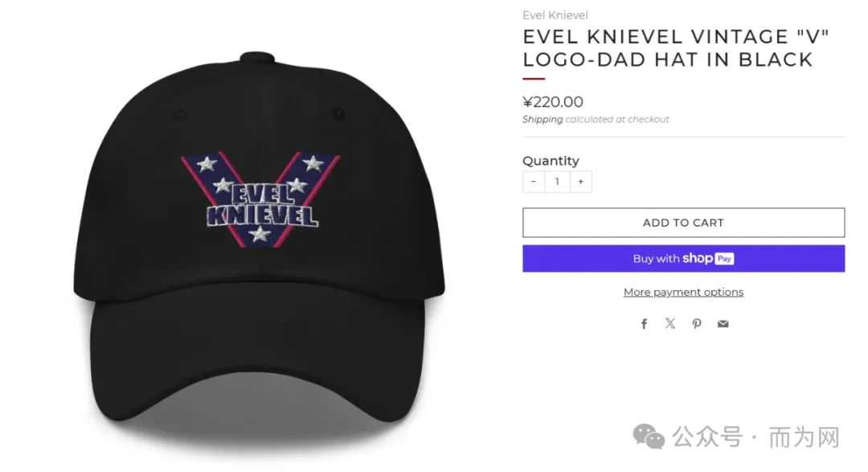The width and height of the screenshot is (868, 472).
Task: Select the quantity number field
Action: pyautogui.click(x=558, y=182)
